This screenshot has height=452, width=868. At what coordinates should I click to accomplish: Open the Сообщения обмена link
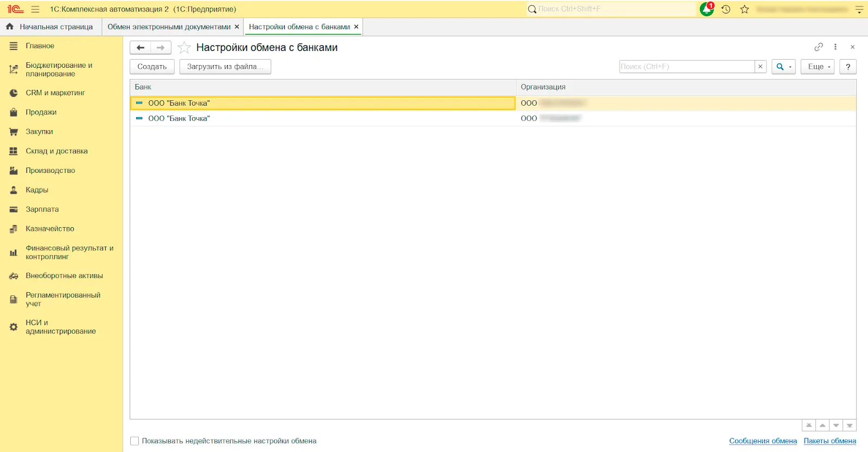pyautogui.click(x=763, y=441)
